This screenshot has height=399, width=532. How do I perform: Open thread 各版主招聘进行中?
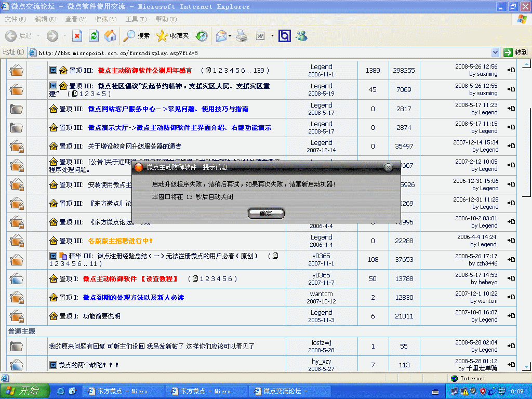click(x=120, y=241)
